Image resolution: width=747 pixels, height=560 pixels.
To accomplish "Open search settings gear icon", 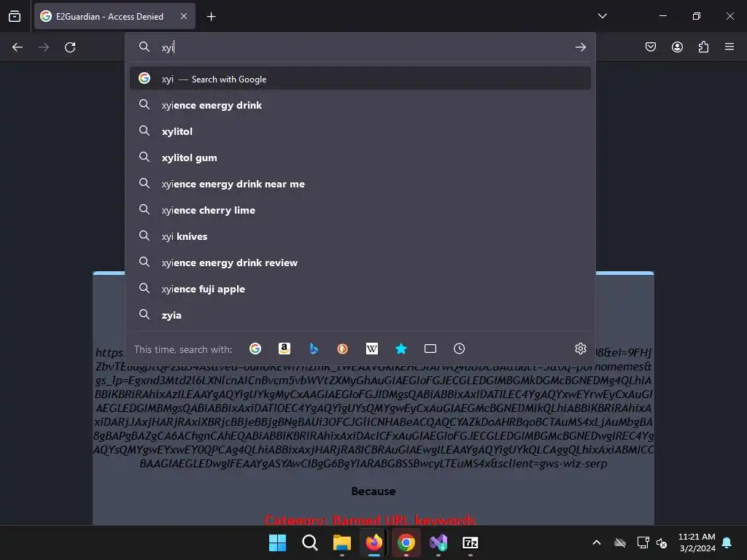I will tap(580, 349).
